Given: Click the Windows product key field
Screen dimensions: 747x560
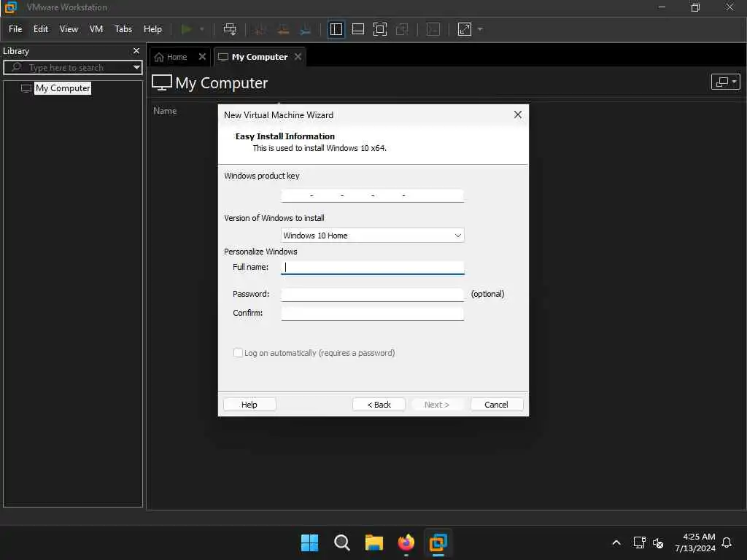Looking at the screenshot, I should [372, 195].
